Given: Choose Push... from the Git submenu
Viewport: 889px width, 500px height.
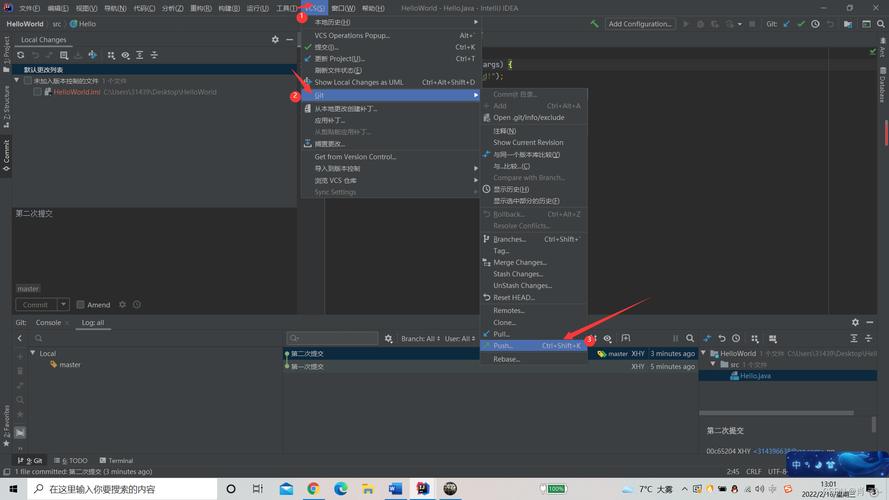Looking at the screenshot, I should pyautogui.click(x=534, y=345).
